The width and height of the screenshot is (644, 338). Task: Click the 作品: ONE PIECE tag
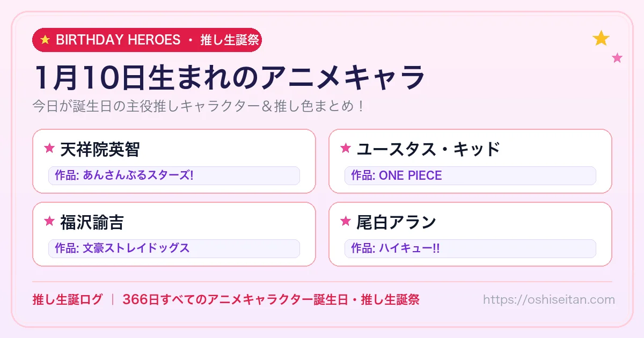(470, 175)
